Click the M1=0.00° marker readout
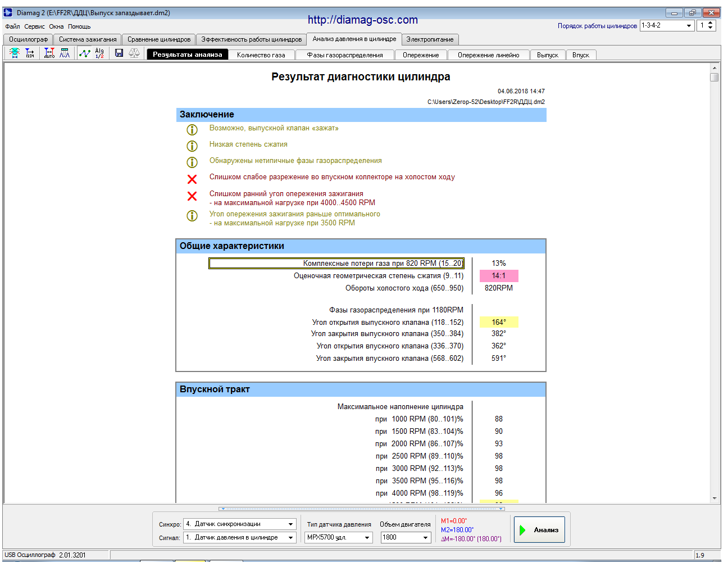 (454, 521)
